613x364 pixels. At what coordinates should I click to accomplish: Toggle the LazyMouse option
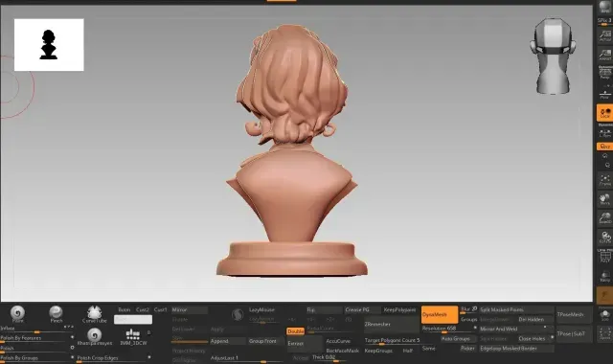tap(261, 309)
